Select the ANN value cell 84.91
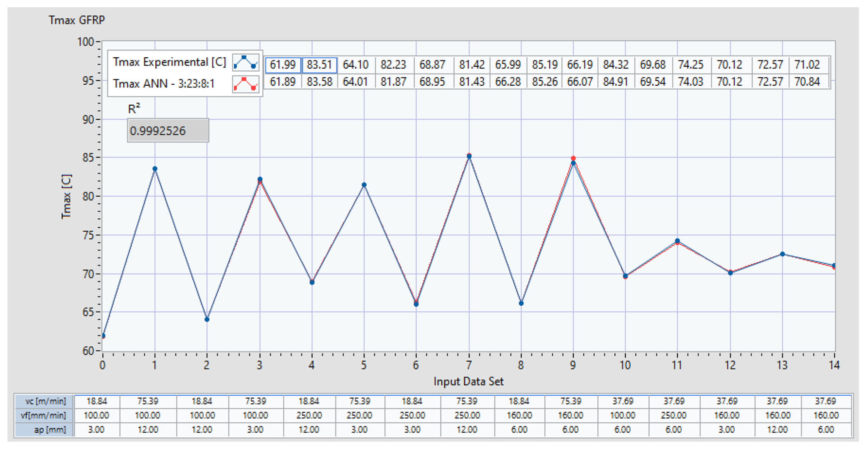Viewport: 868px width, 450px height. 615,82
